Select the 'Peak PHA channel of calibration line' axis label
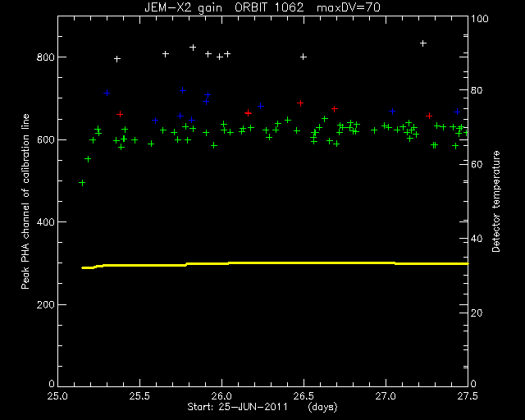The height and width of the screenshot is (420, 525). [25, 201]
